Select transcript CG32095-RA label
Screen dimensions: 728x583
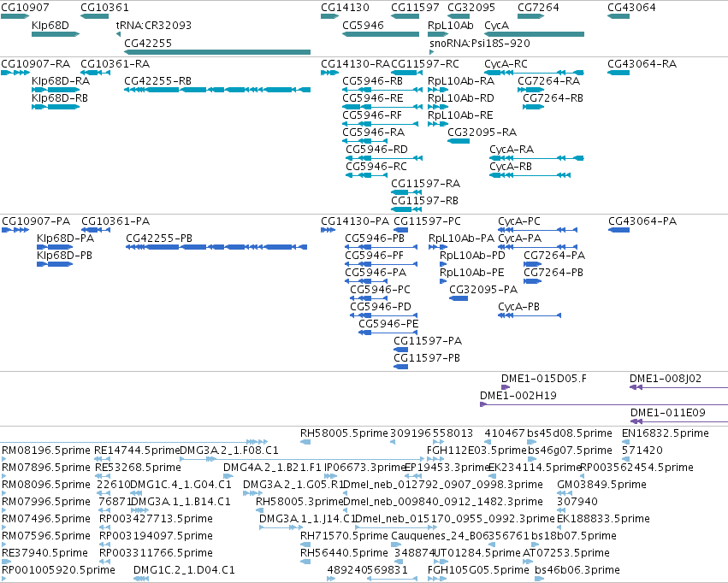482,132
